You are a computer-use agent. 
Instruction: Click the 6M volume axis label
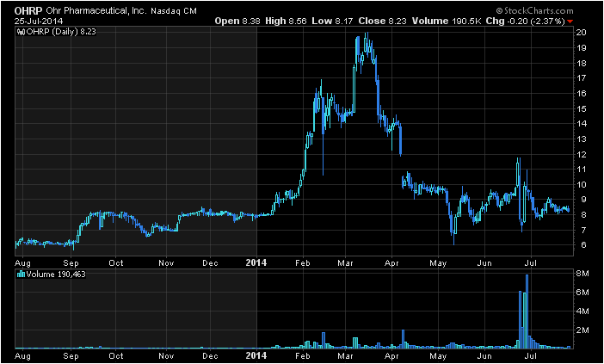582,293
